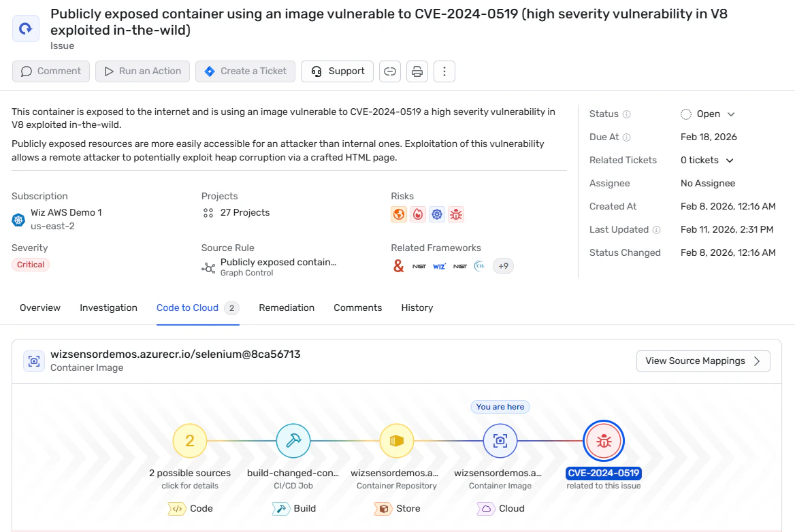Copy the issue link using the link icon

(x=390, y=71)
